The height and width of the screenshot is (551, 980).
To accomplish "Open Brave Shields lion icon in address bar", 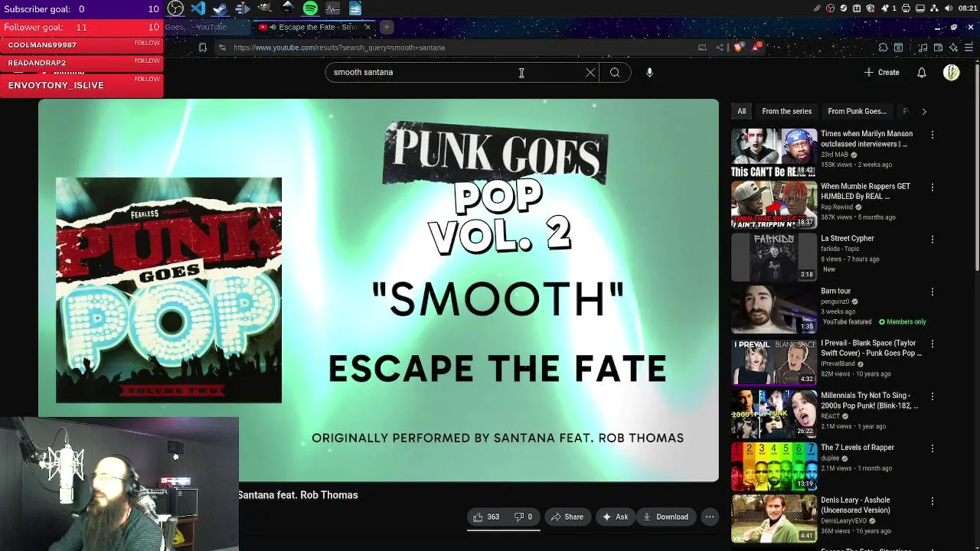I will (x=738, y=47).
